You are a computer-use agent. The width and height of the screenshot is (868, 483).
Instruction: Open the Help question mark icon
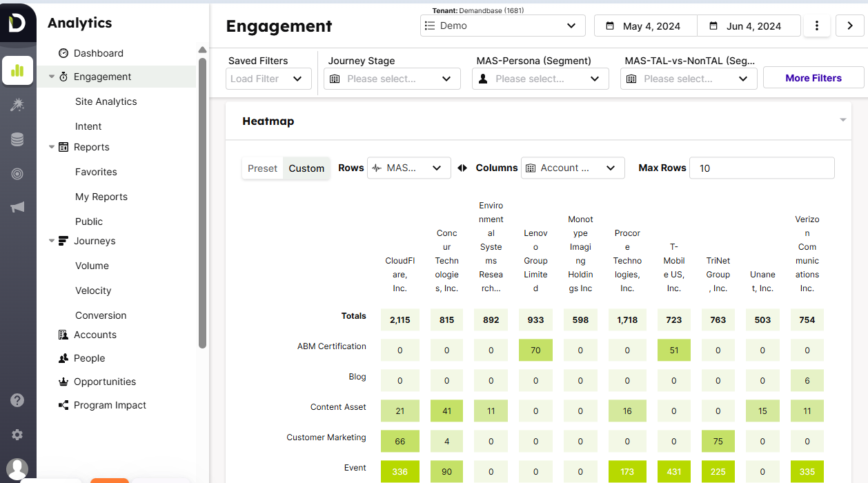(x=17, y=400)
